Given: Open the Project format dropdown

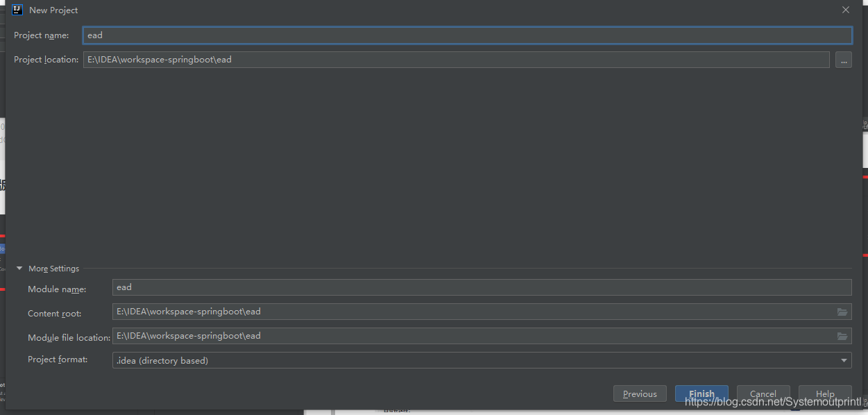Looking at the screenshot, I should [x=482, y=360].
